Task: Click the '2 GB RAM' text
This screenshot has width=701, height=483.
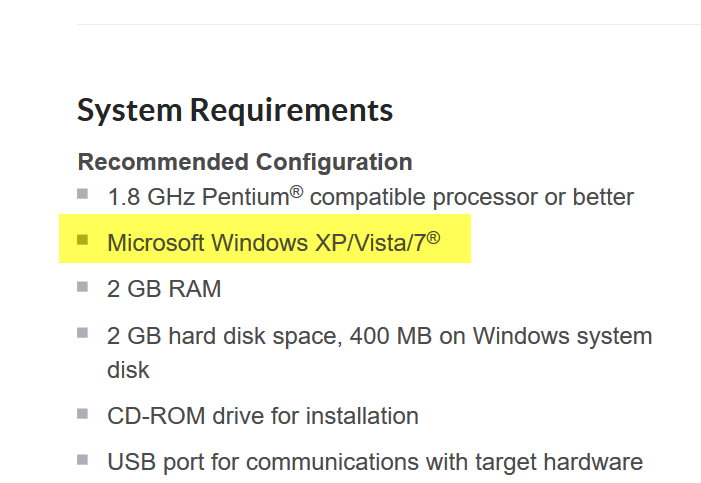Action: pyautogui.click(x=164, y=289)
